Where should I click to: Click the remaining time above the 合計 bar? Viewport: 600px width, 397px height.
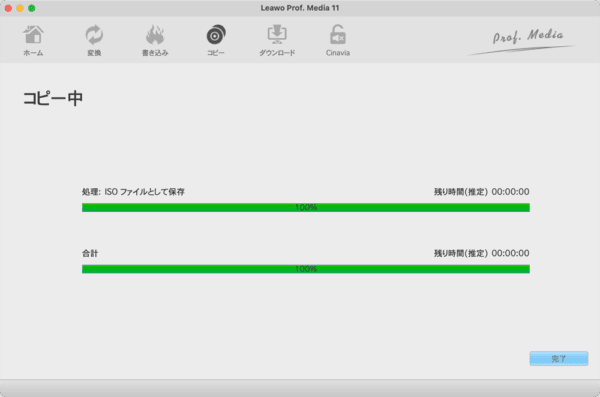(481, 253)
